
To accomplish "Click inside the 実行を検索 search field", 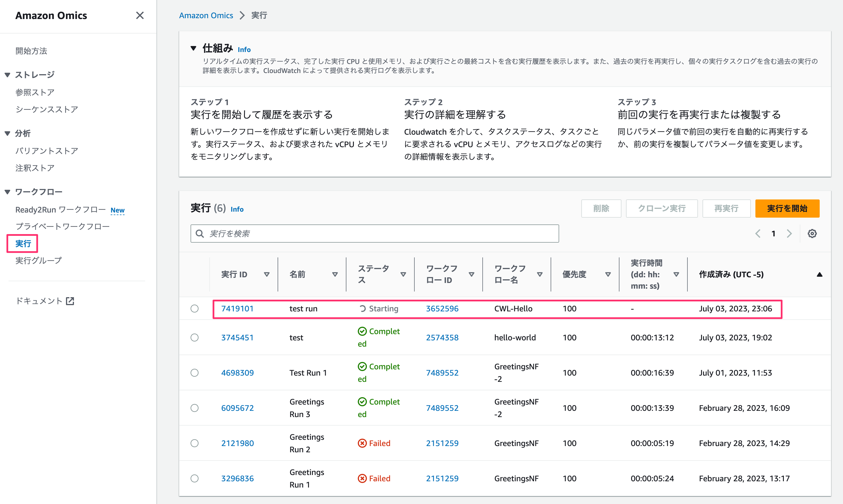I will coord(374,234).
